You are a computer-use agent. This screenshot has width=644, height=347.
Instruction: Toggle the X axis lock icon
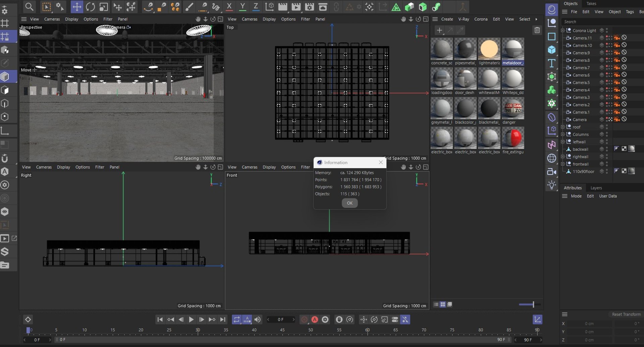click(x=229, y=7)
